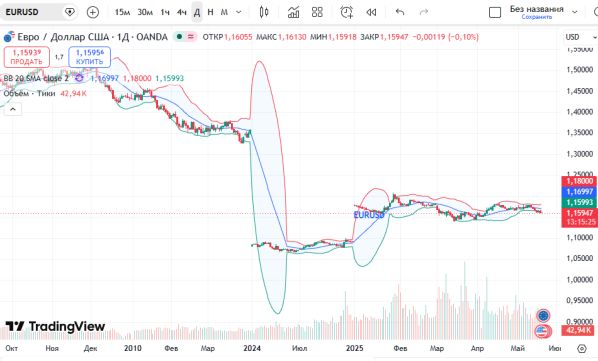Click the EU flag icon near axis
Screen dimensions: 598x361
pos(543,316)
